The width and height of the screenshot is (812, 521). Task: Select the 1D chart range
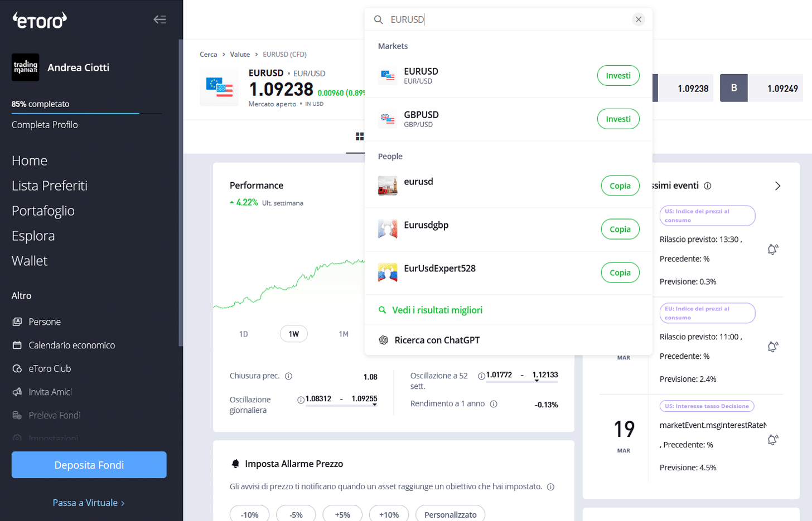click(x=244, y=334)
